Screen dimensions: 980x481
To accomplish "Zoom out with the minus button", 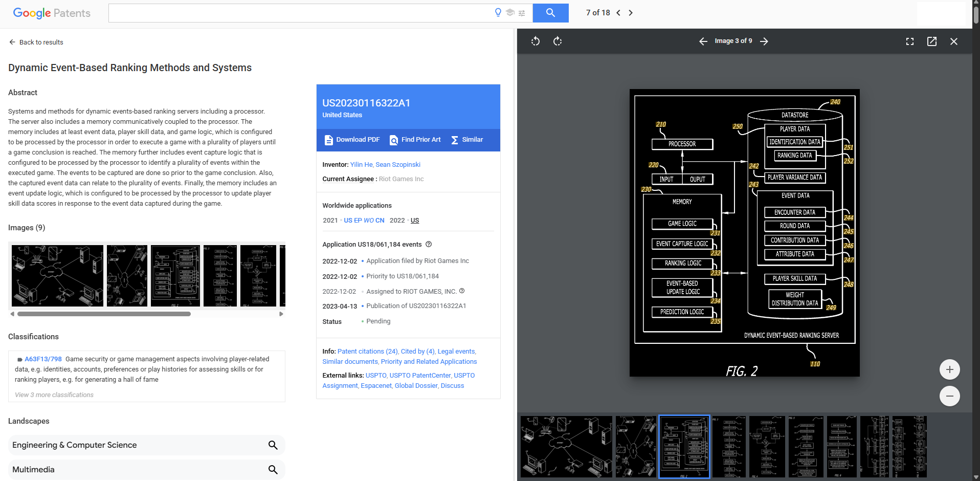I will (950, 396).
